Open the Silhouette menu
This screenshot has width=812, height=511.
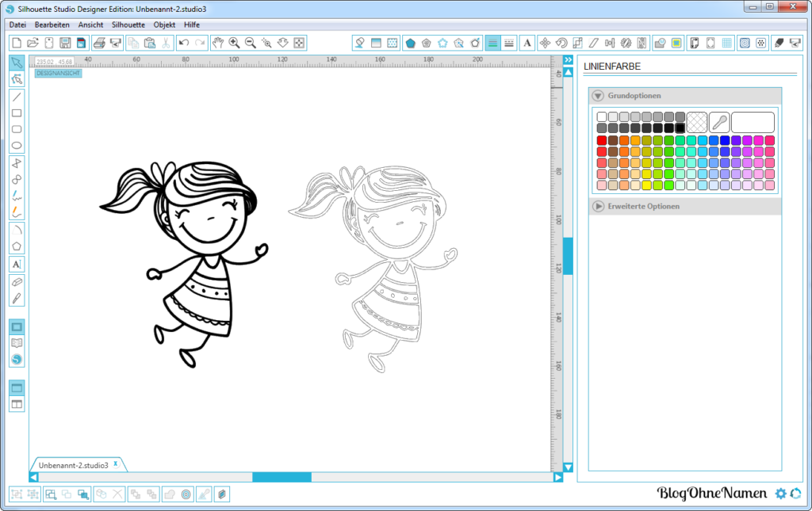tap(128, 25)
